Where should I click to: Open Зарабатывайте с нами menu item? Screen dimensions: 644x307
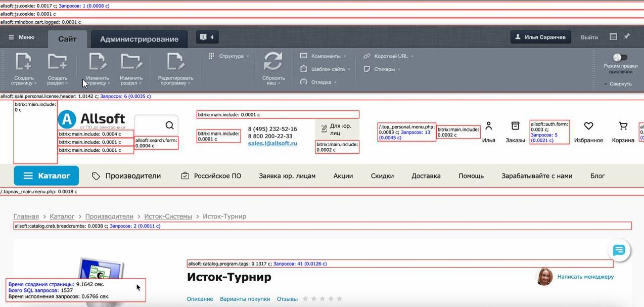tap(537, 176)
